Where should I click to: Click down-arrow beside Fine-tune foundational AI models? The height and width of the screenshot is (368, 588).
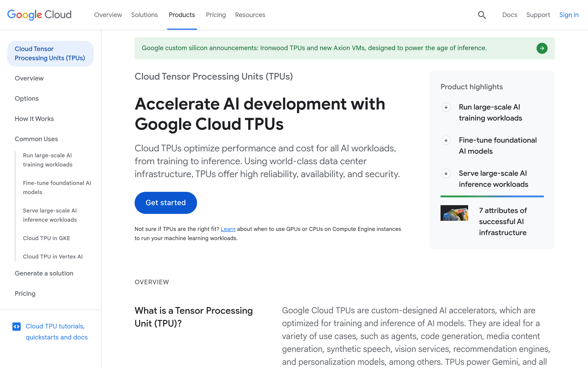point(446,140)
